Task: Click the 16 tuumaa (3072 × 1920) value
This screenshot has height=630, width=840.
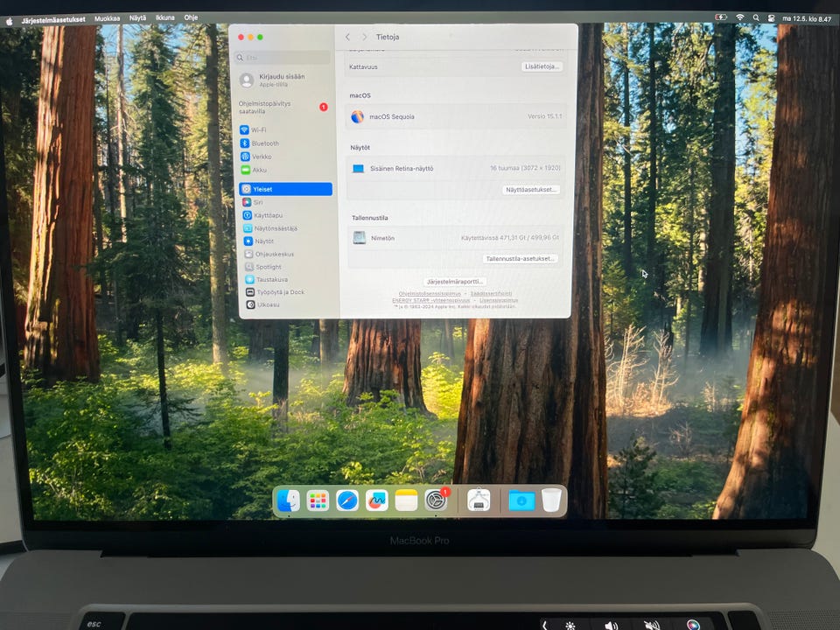Action: (525, 168)
